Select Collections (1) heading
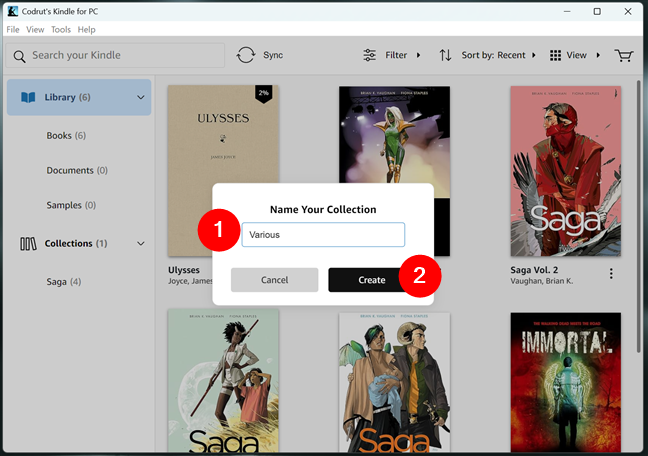 coord(76,244)
